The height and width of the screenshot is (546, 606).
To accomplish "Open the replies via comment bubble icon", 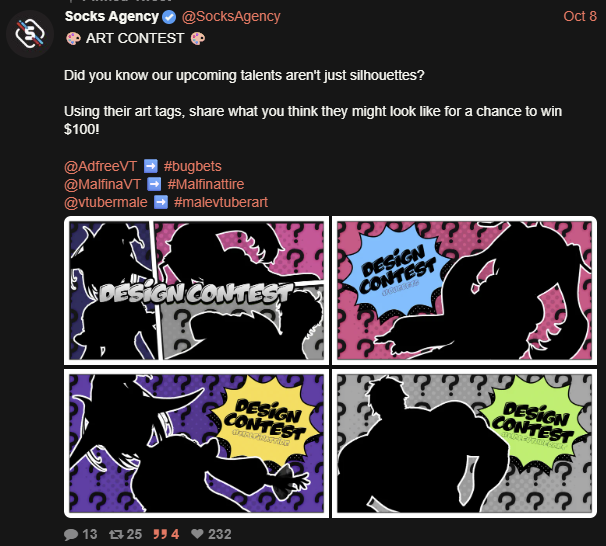I will coord(71,534).
